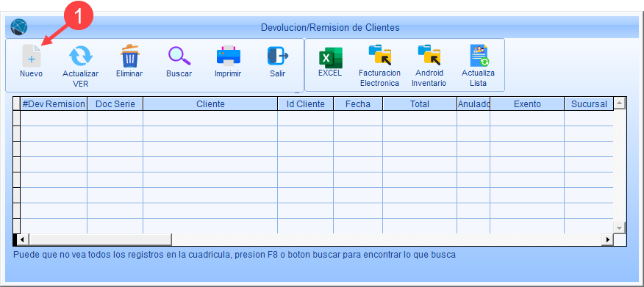This screenshot has width=644, height=287.
Task: Click the Doc Serie column header
Action: click(115, 104)
